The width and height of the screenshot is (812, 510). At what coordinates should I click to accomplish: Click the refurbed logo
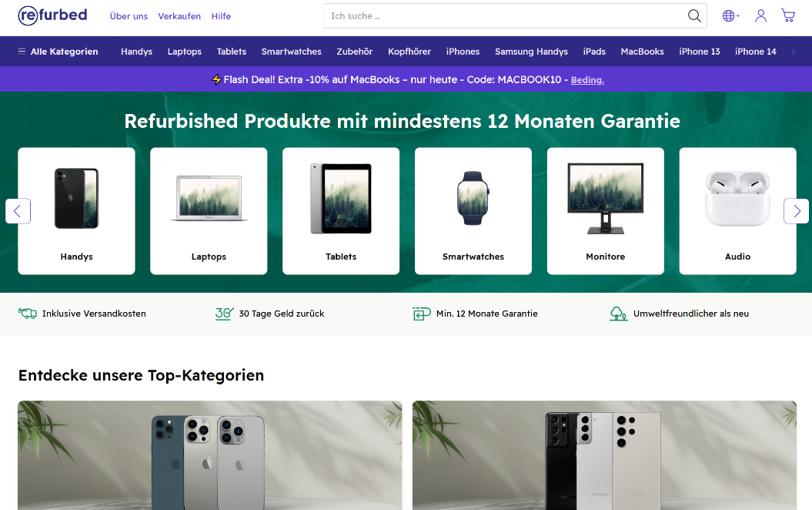tap(52, 15)
